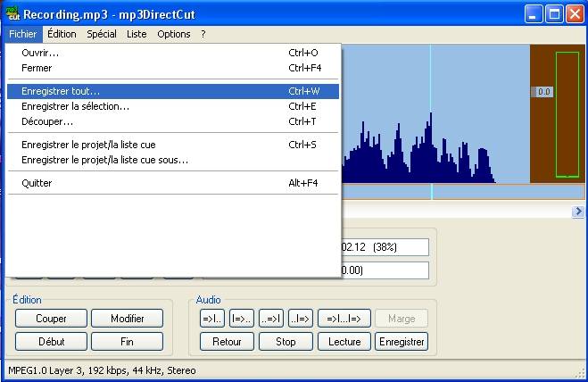Open the Options menu

174,34
